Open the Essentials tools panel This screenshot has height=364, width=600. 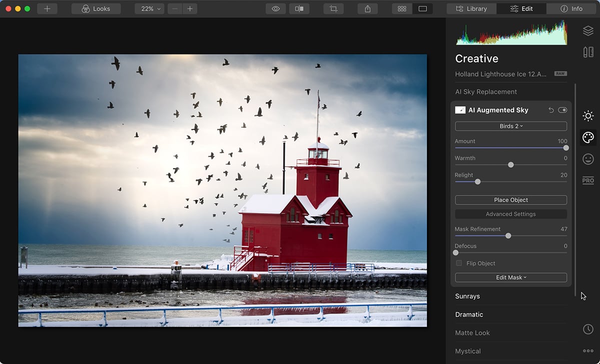pos(588,115)
